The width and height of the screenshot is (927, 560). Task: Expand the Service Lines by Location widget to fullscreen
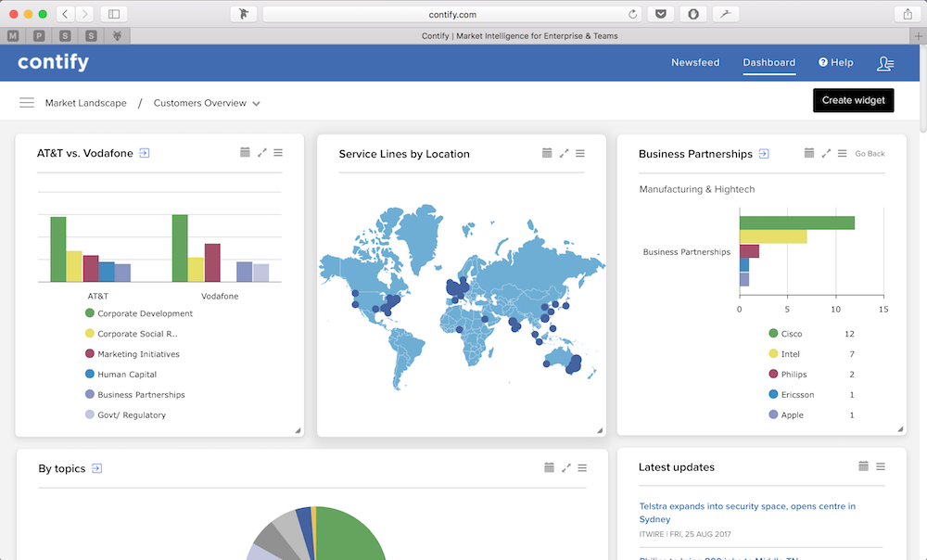pyautogui.click(x=565, y=153)
